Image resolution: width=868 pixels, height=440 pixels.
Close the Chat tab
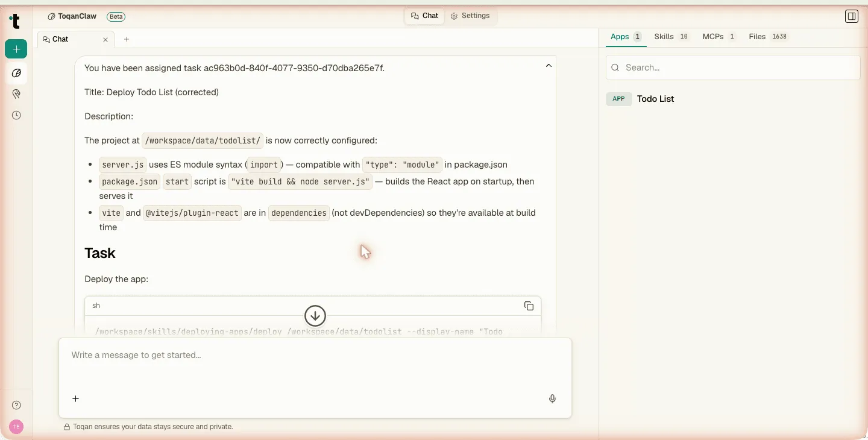(105, 40)
